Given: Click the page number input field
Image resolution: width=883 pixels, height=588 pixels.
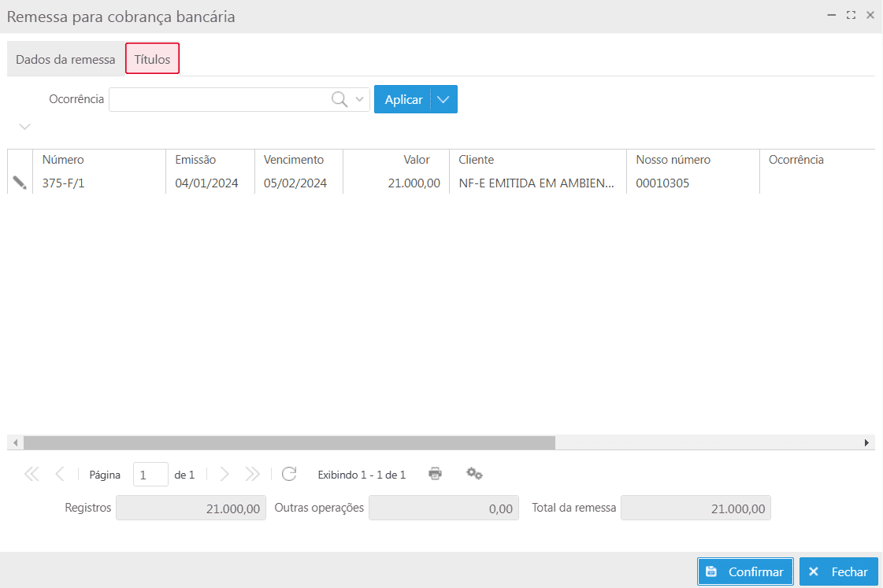Looking at the screenshot, I should pyautogui.click(x=150, y=475).
